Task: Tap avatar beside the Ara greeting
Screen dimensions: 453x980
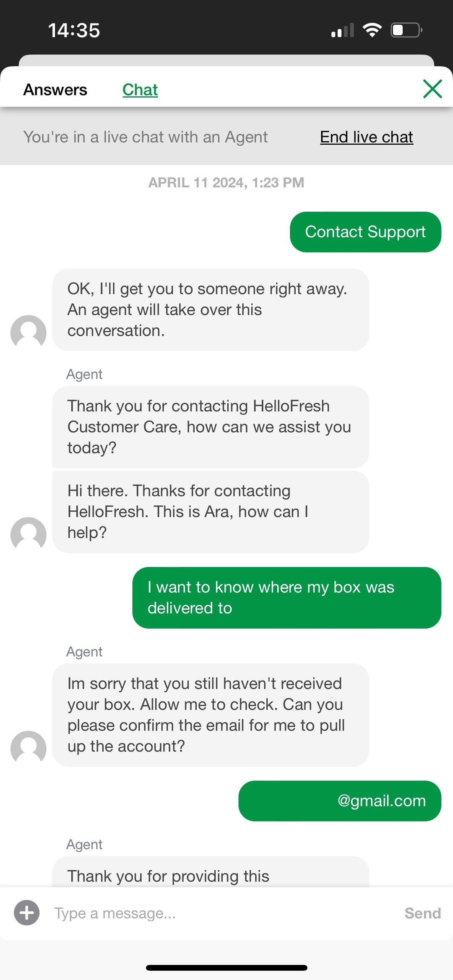Action: click(x=29, y=534)
